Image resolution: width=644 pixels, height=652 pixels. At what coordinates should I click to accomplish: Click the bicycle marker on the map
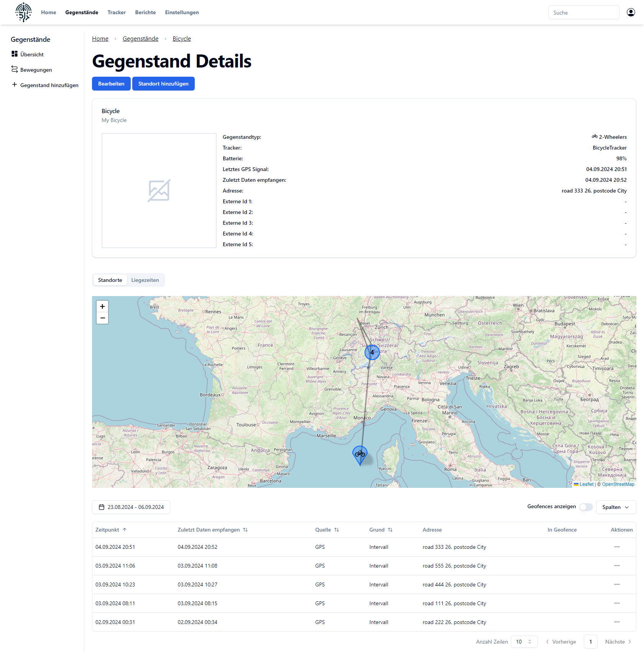point(360,454)
